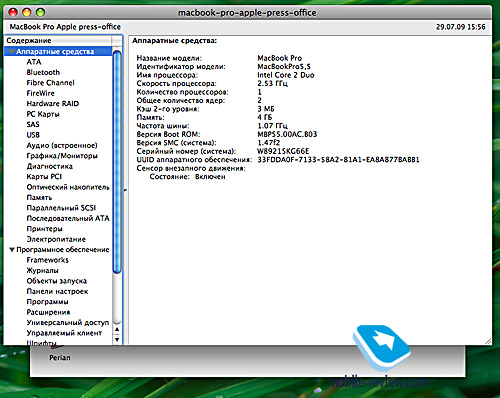
Task: Select Оптический накопитель entry
Action: [x=68, y=187]
